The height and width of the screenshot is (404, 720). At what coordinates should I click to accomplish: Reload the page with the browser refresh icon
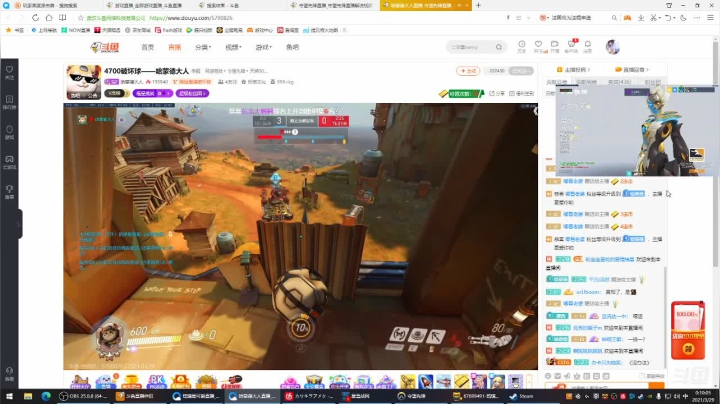(x=35, y=18)
